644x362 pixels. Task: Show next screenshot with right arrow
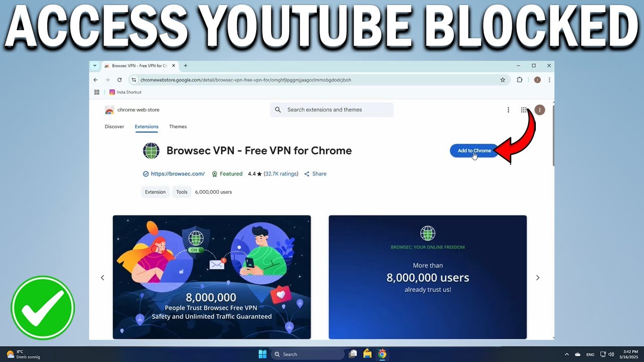(537, 278)
